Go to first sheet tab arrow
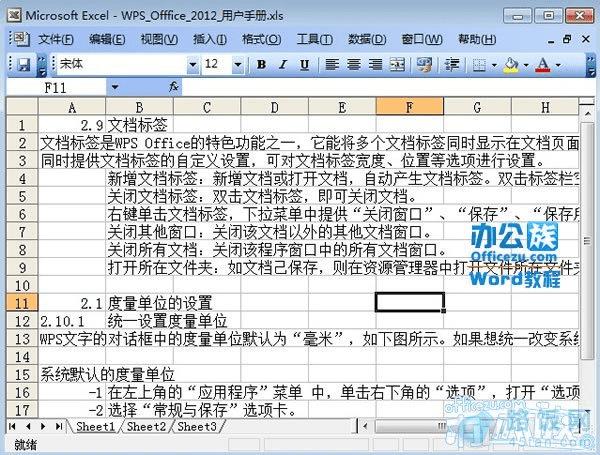The height and width of the screenshot is (455, 600). [13, 426]
